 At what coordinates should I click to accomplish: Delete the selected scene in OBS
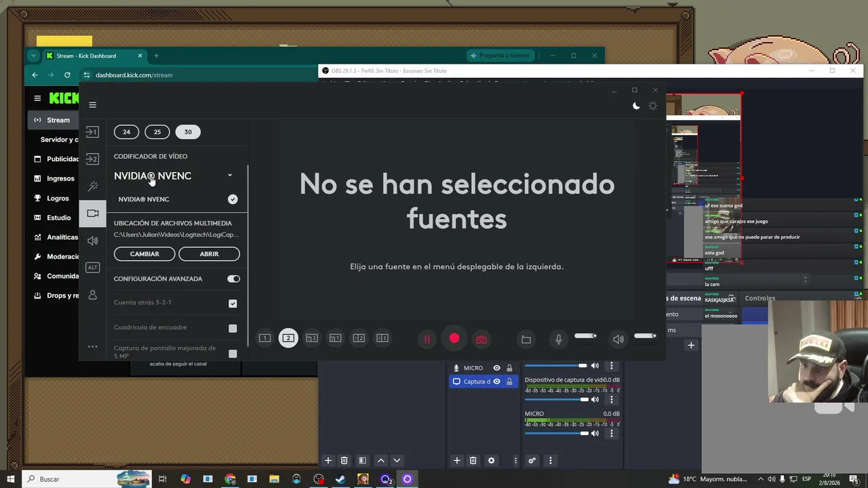coord(344,460)
